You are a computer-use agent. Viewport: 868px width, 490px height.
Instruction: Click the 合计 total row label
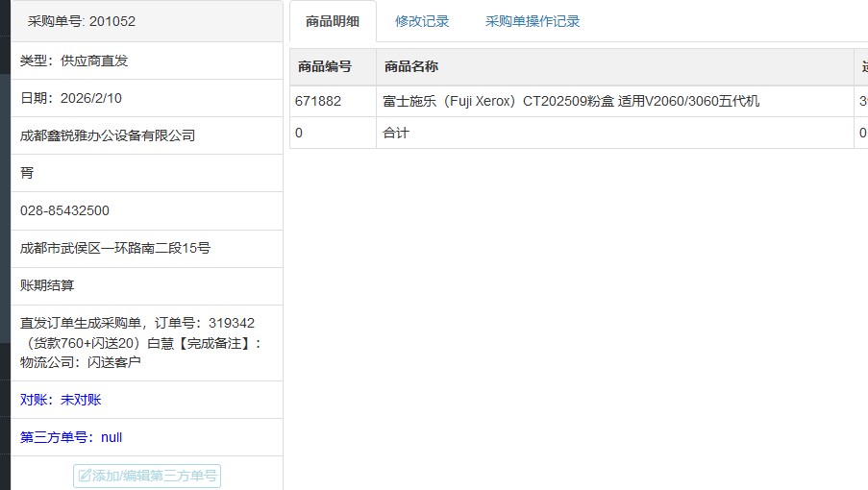tap(396, 133)
